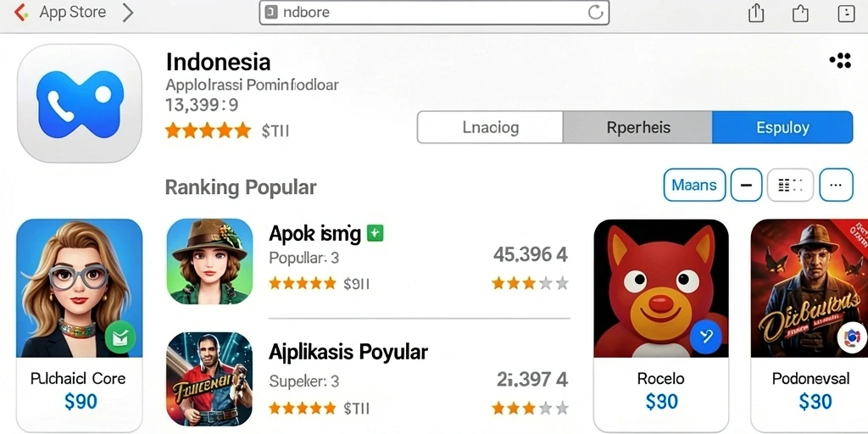Click the ndbore address field

[x=434, y=12]
